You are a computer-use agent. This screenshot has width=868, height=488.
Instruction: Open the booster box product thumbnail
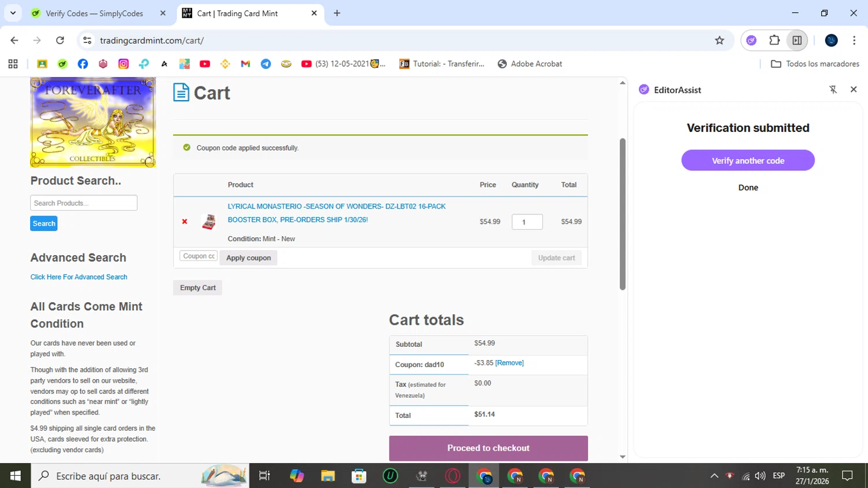click(209, 222)
